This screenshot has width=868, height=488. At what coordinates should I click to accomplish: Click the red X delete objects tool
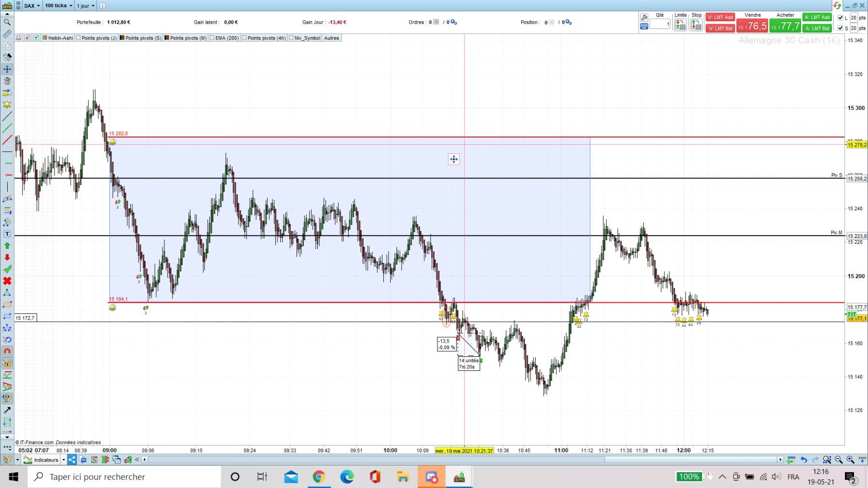point(7,281)
